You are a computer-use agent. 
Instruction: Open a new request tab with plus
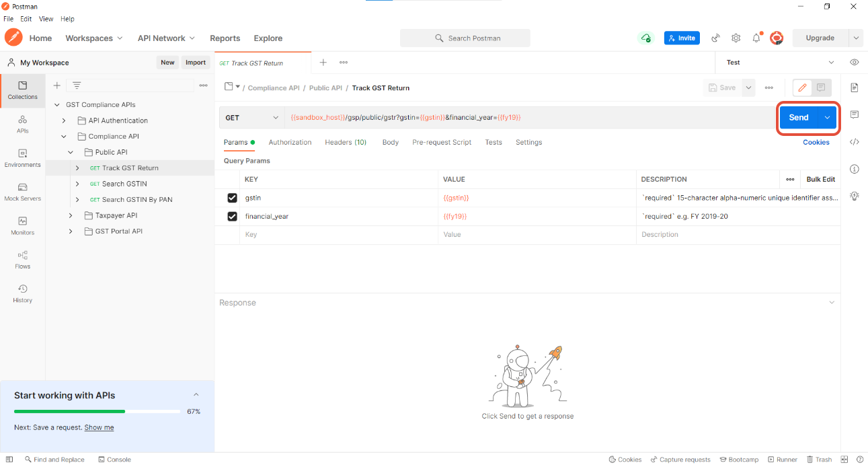pos(323,62)
